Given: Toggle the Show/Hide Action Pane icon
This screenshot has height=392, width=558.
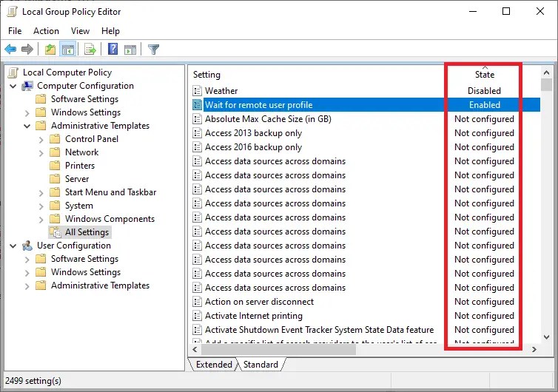Looking at the screenshot, I should 130,50.
